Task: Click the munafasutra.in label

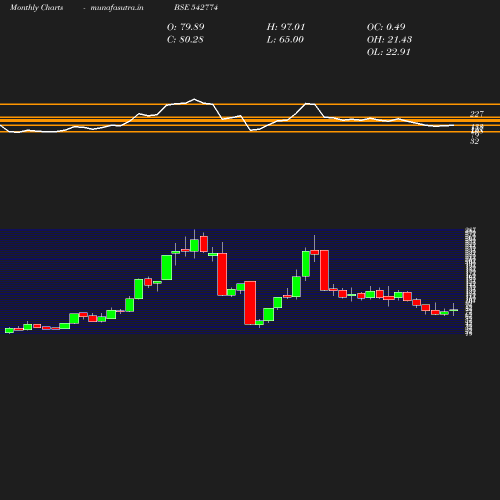Action: coord(117,8)
